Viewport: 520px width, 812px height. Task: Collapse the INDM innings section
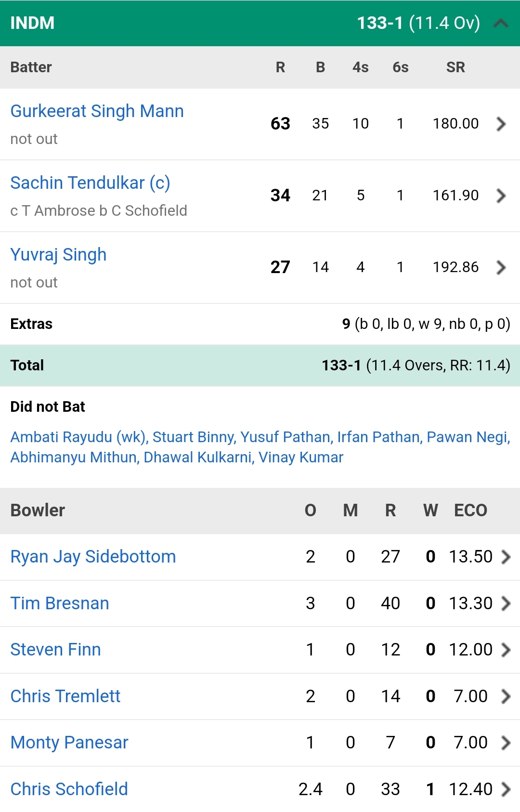(501, 23)
